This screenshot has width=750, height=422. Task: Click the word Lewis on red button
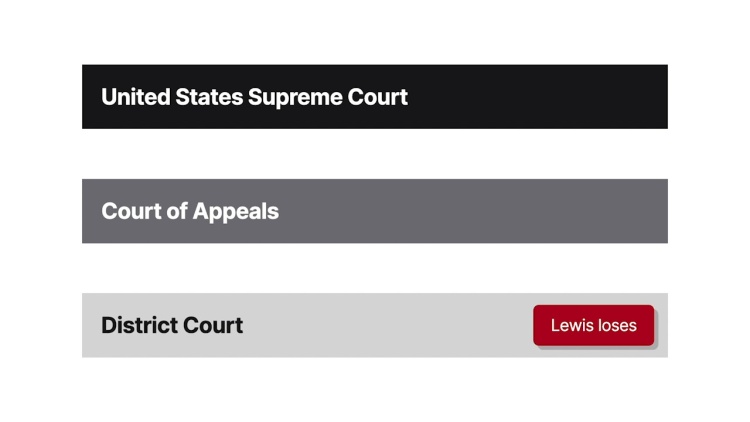click(x=570, y=325)
